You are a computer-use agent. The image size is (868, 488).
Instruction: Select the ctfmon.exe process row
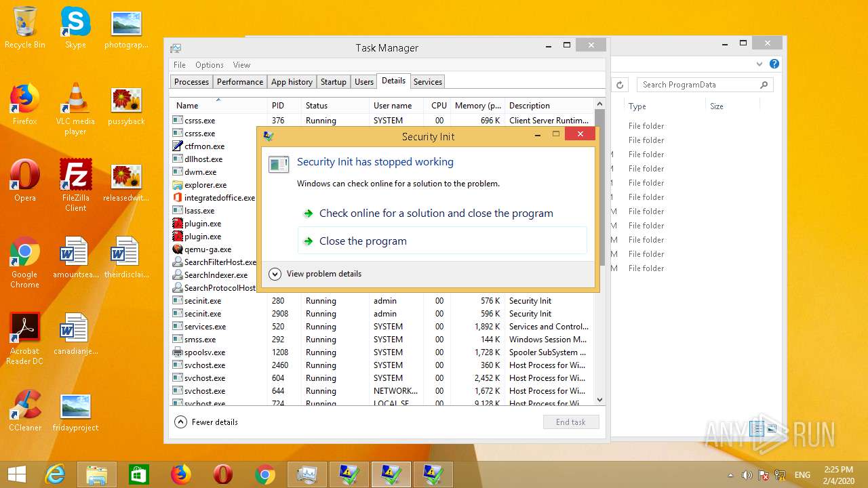coord(214,146)
